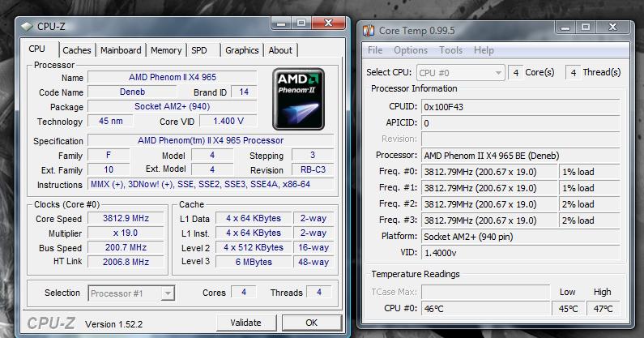
Task: Click the Technology value 45 nm
Action: click(x=110, y=121)
